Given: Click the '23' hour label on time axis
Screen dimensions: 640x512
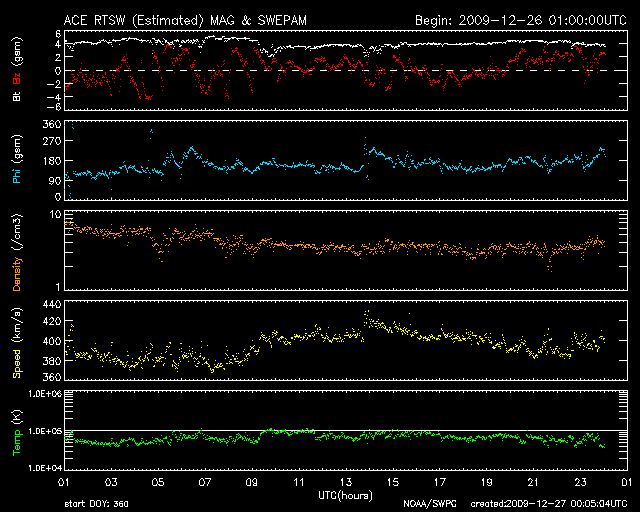Looking at the screenshot, I should coord(580,482).
